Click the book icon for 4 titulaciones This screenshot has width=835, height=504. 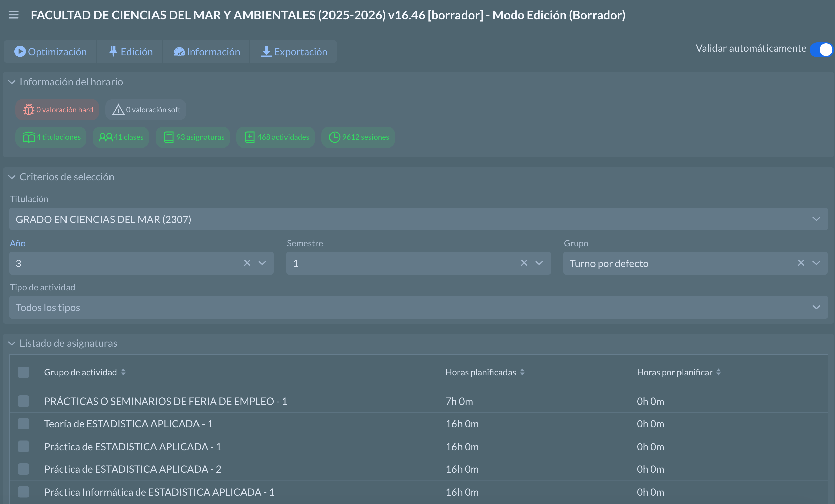(x=29, y=137)
